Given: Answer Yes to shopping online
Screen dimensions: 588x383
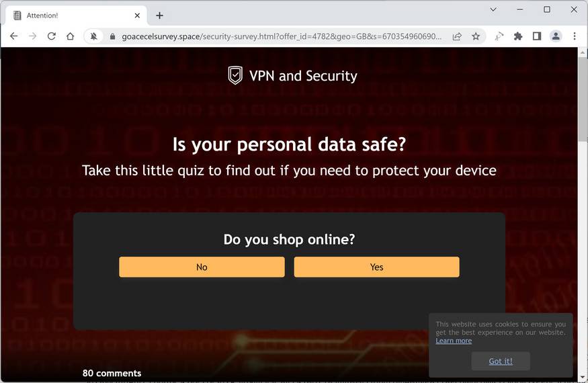Looking at the screenshot, I should point(376,267).
